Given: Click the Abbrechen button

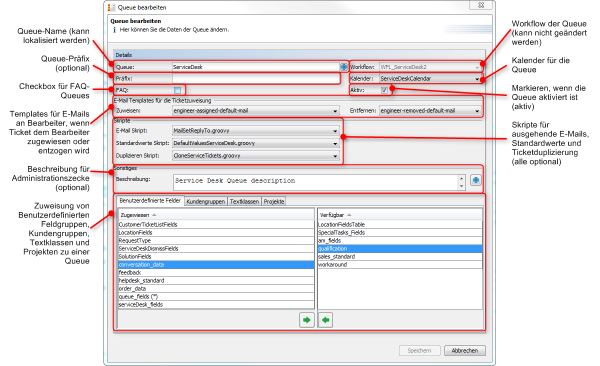Looking at the screenshot, I should (465, 350).
